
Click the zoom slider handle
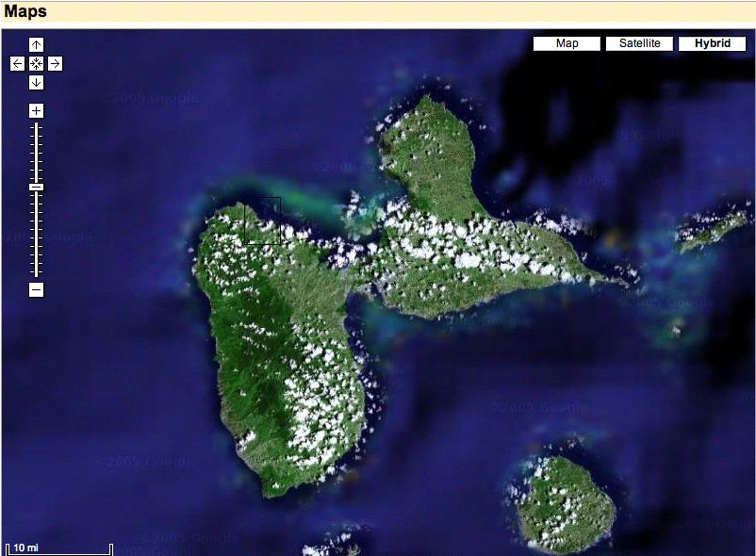[x=36, y=187]
